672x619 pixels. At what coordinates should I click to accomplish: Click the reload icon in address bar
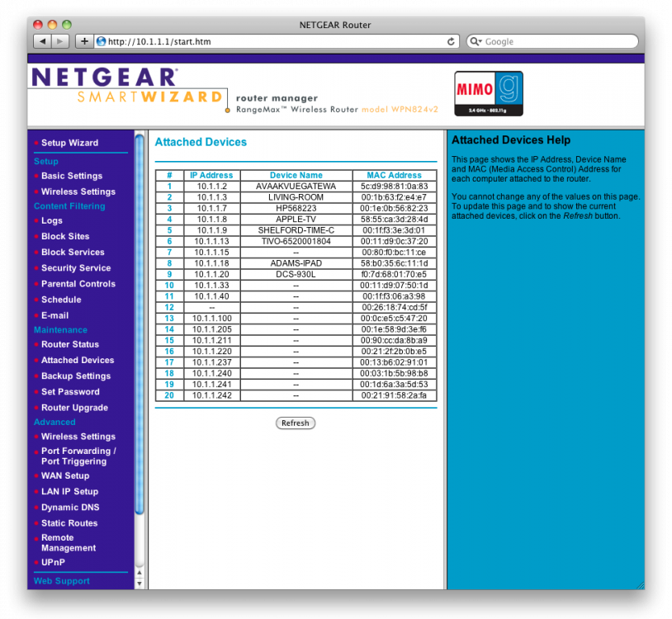(451, 41)
